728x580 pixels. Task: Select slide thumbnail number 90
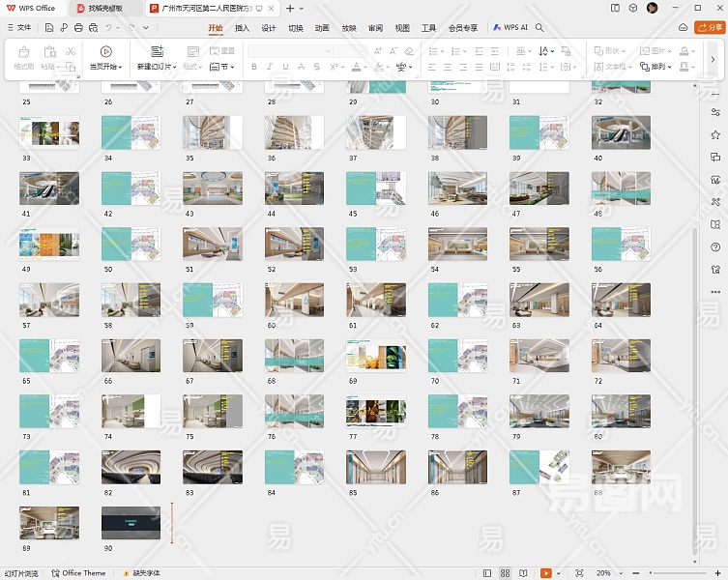coord(132,522)
